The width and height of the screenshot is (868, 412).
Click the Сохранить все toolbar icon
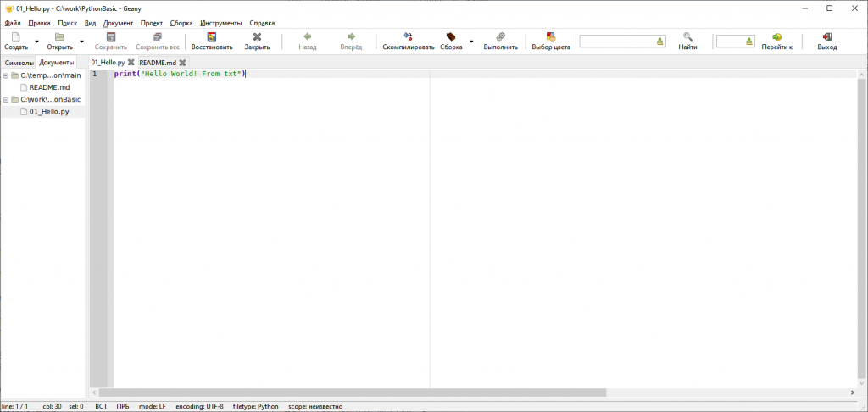pos(157,37)
